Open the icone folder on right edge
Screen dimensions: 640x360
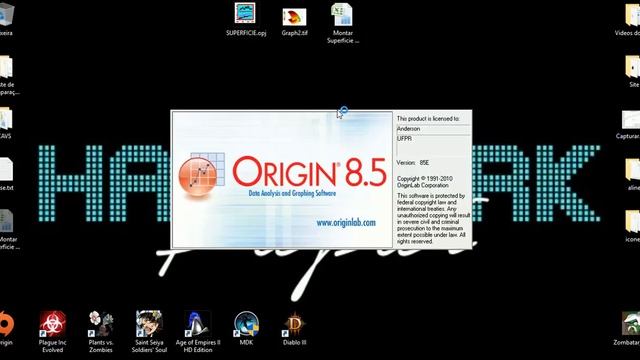[632, 226]
